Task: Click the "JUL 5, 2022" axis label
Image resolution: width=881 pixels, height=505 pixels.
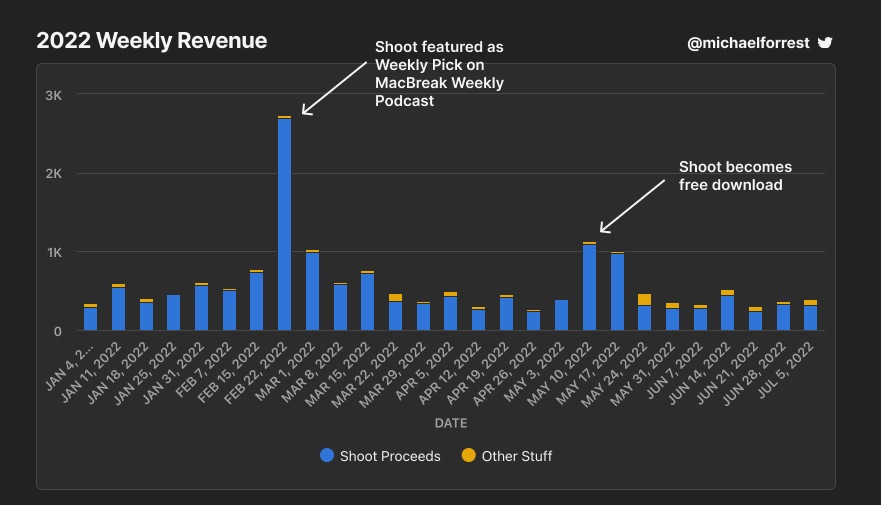Action: click(x=787, y=370)
